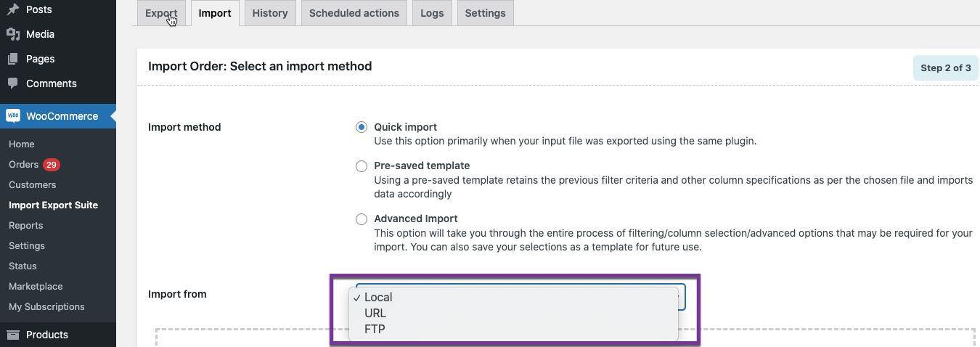Switch to the Export tab
Image resolution: width=980 pixels, height=347 pixels.
tap(161, 13)
